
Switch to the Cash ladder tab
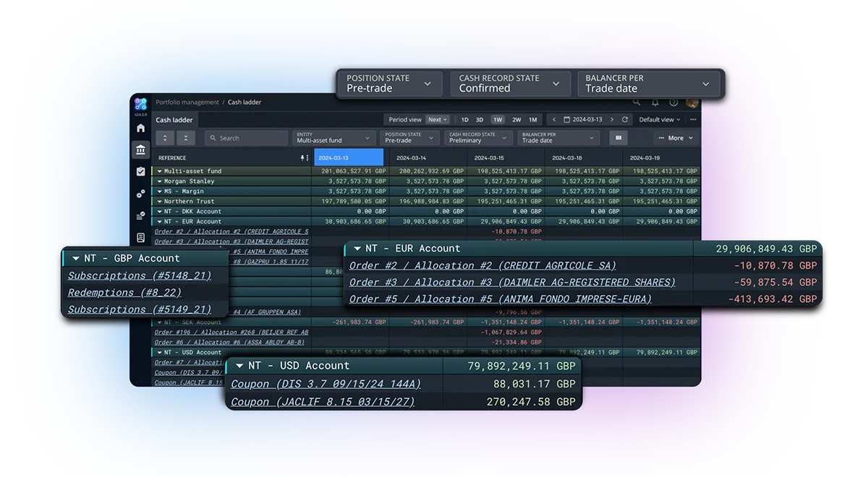coord(174,120)
